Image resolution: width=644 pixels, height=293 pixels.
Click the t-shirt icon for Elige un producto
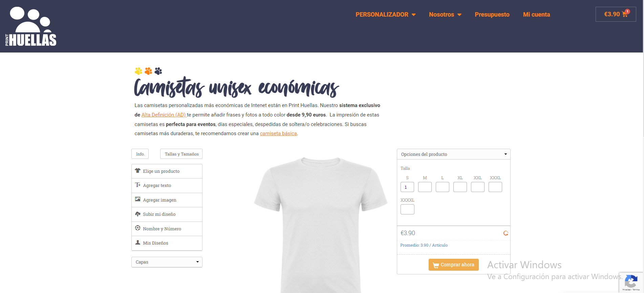click(x=138, y=171)
